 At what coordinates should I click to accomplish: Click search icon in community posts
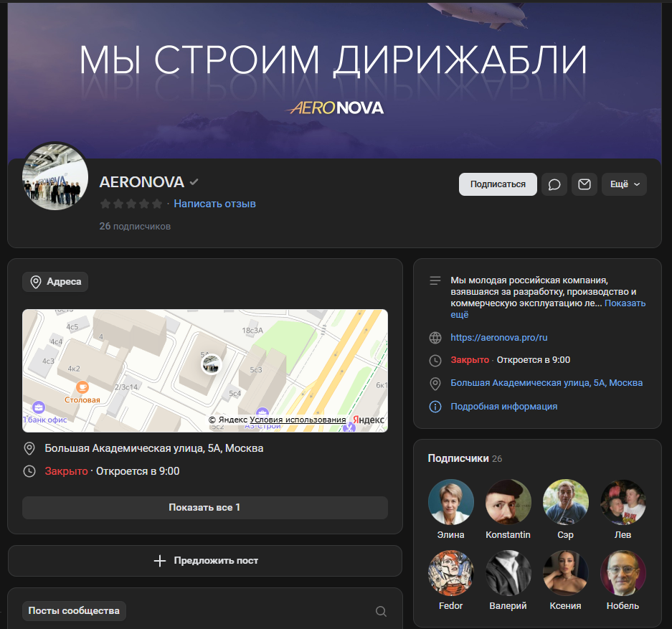(381, 611)
